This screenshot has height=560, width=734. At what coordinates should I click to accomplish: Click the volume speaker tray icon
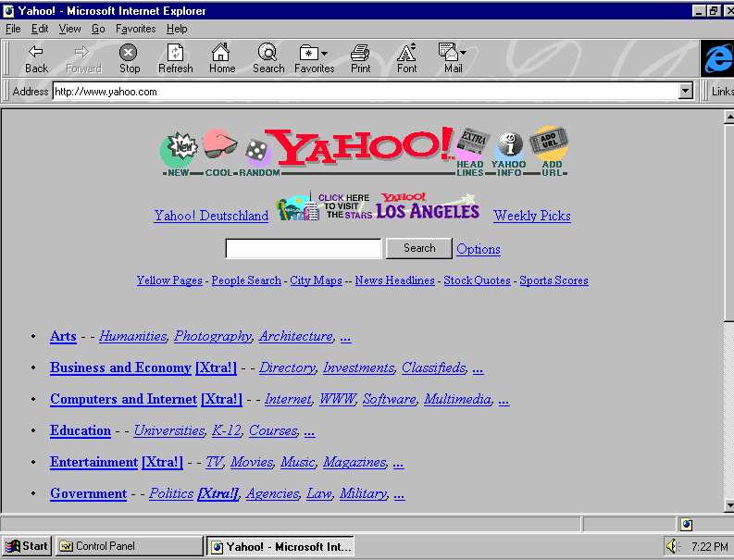point(673,546)
